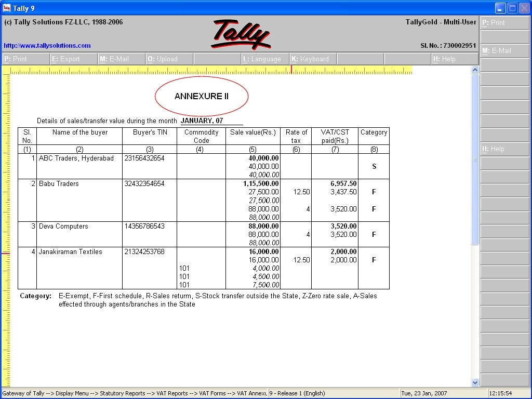This screenshot has height=399, width=532.
Task: Click bold VAT paid 2,000.00
Action: click(344, 252)
